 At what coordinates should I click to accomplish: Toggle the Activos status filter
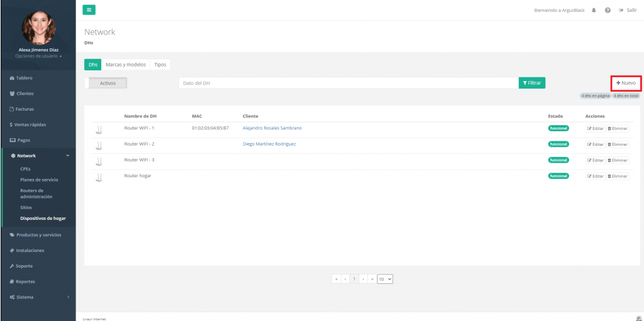(x=106, y=83)
